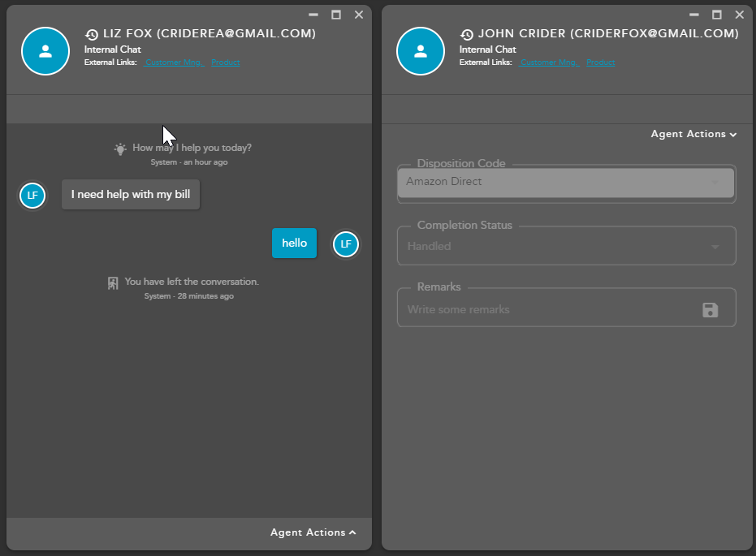Open Product link in Liz Fox chat
756x556 pixels.
tap(226, 62)
